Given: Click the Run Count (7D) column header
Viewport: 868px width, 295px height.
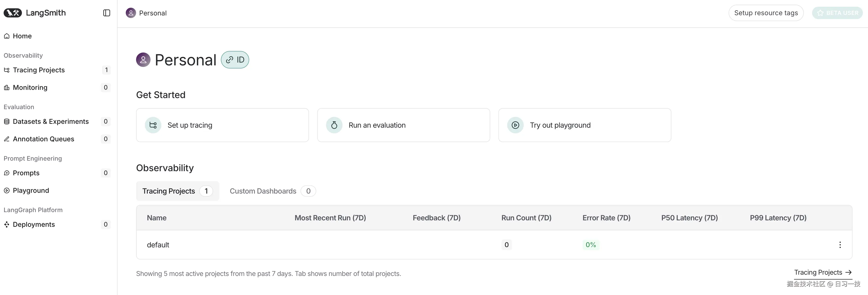Looking at the screenshot, I should (x=526, y=218).
